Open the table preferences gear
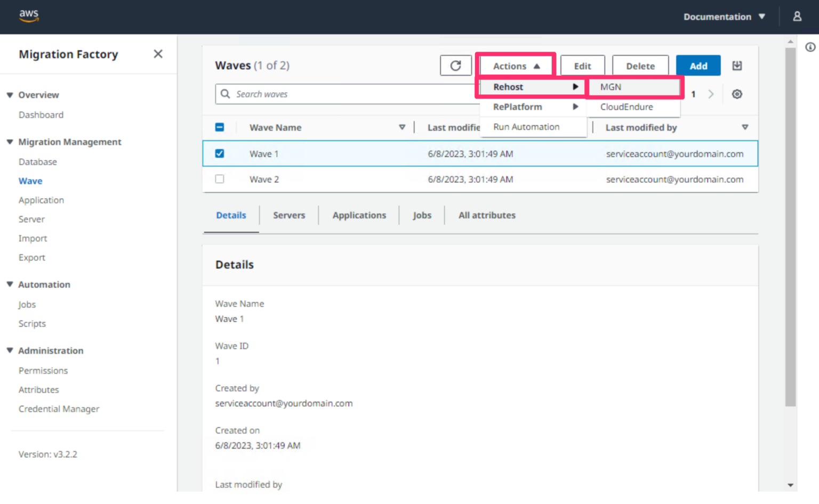Viewport: 819px width, 504px height. point(737,94)
